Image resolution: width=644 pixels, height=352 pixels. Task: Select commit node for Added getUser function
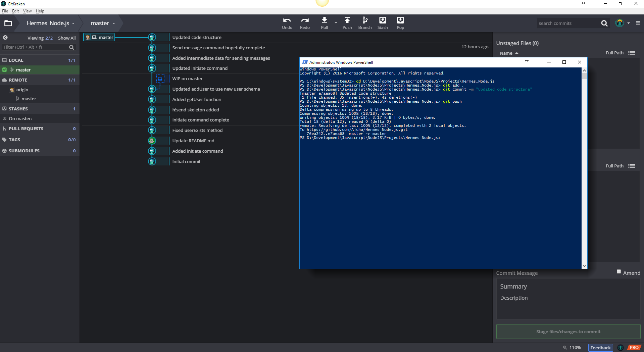click(x=152, y=99)
